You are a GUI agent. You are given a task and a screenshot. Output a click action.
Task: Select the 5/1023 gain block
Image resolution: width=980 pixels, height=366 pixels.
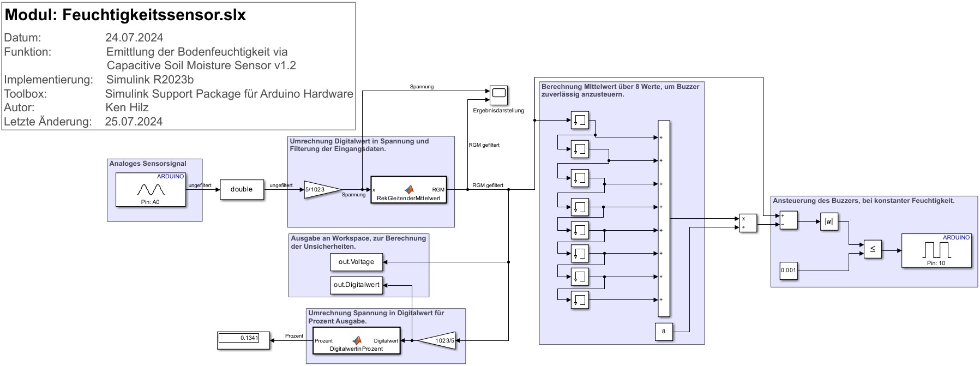coord(320,190)
